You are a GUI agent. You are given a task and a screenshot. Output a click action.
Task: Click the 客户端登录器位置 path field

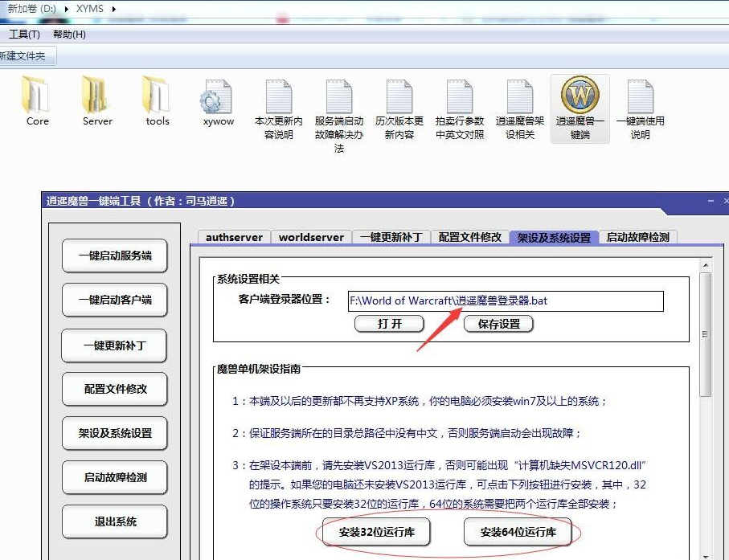tap(506, 300)
